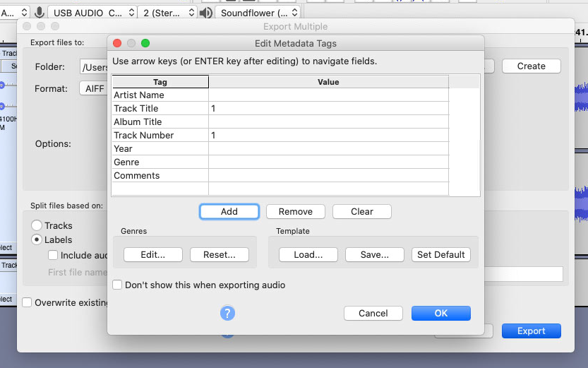Image resolution: width=588 pixels, height=368 pixels.
Task: Expand the Soundflower playback device dropdown
Action: pyautogui.click(x=257, y=13)
